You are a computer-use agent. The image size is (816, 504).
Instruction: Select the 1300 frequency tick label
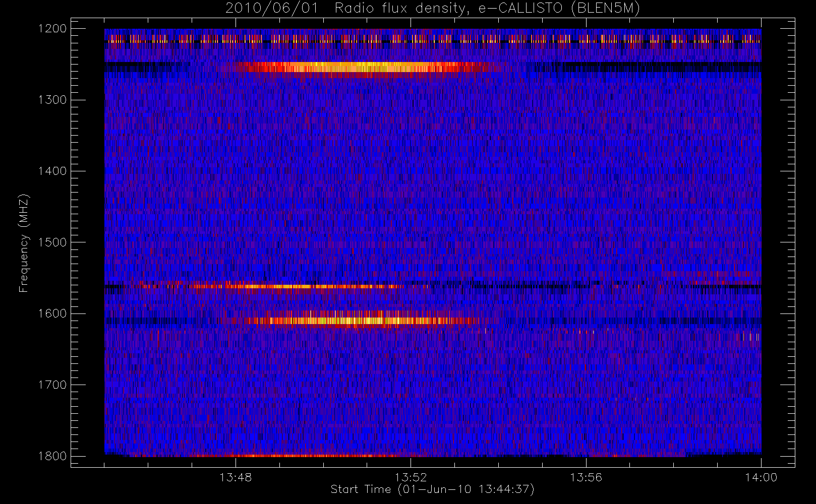click(52, 100)
